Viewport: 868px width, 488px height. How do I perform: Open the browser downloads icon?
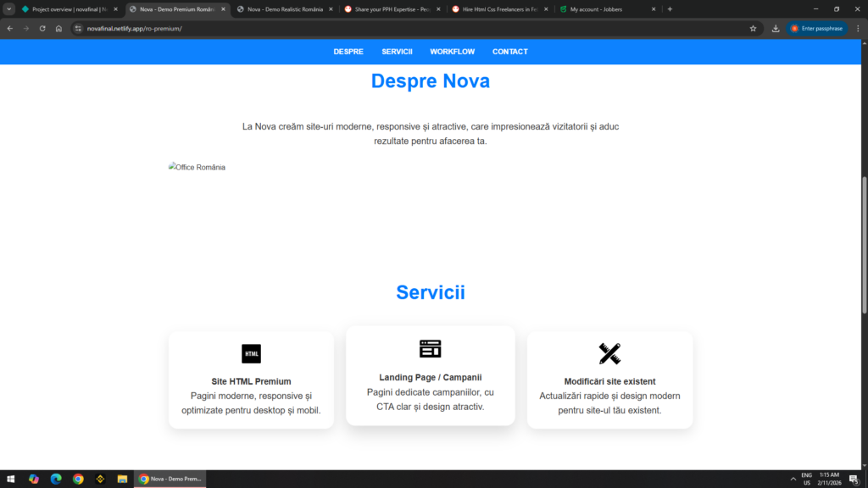776,28
